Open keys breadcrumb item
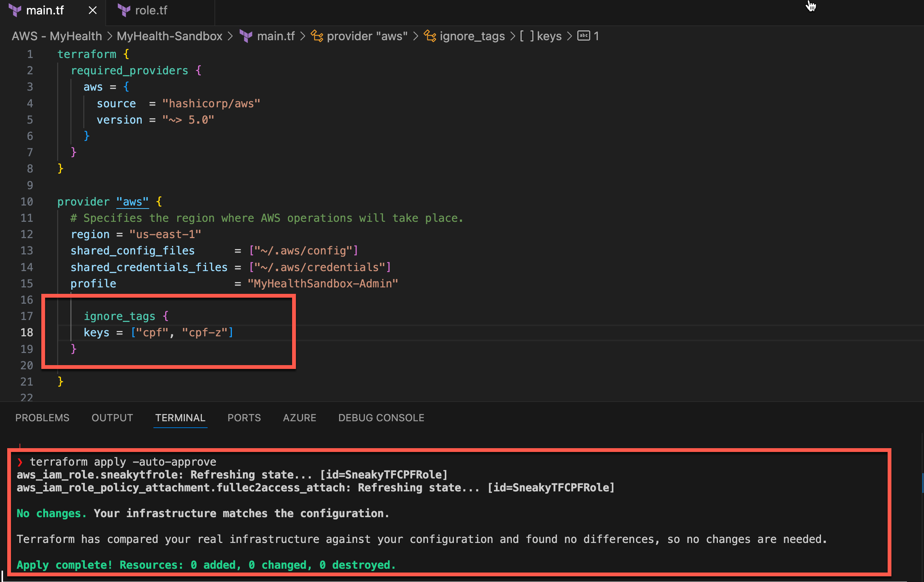The image size is (924, 582). tap(549, 36)
